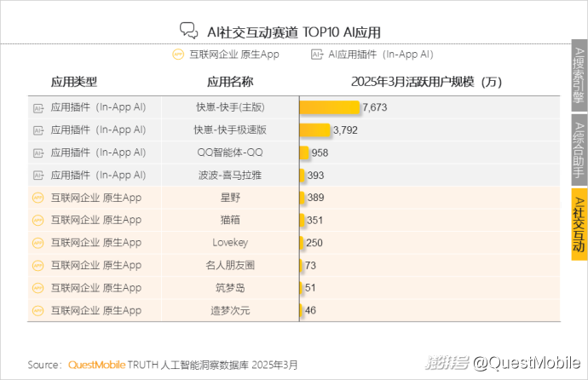Click the app name 筑梦岛

pyautogui.click(x=230, y=288)
